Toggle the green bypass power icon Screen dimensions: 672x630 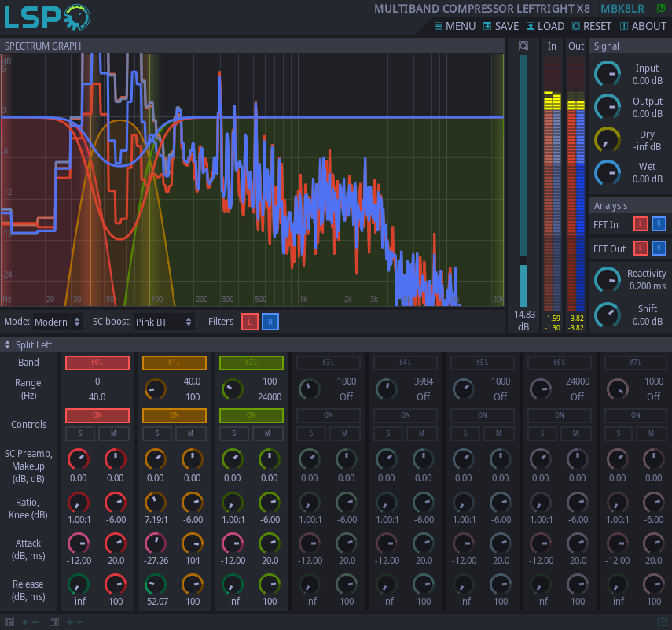tap(661, 8)
